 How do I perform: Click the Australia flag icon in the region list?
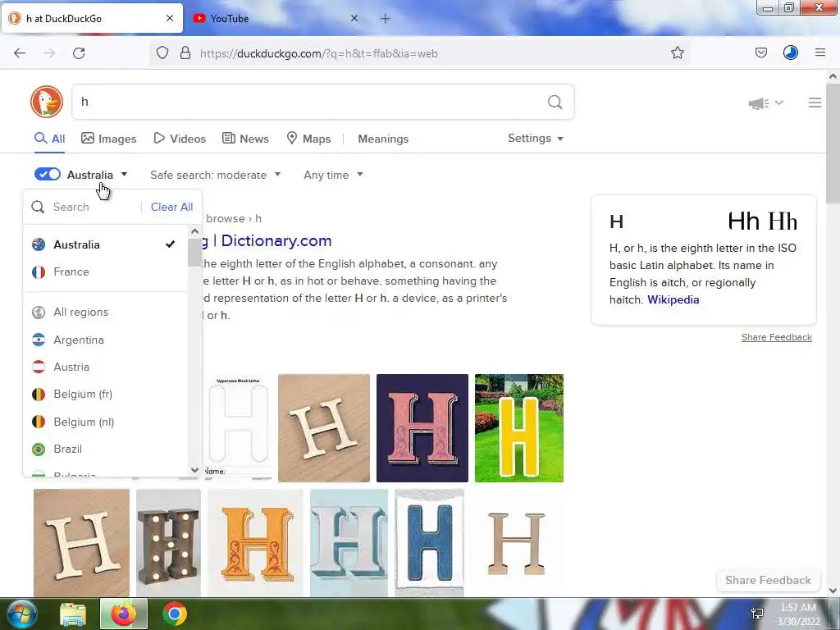[39, 244]
